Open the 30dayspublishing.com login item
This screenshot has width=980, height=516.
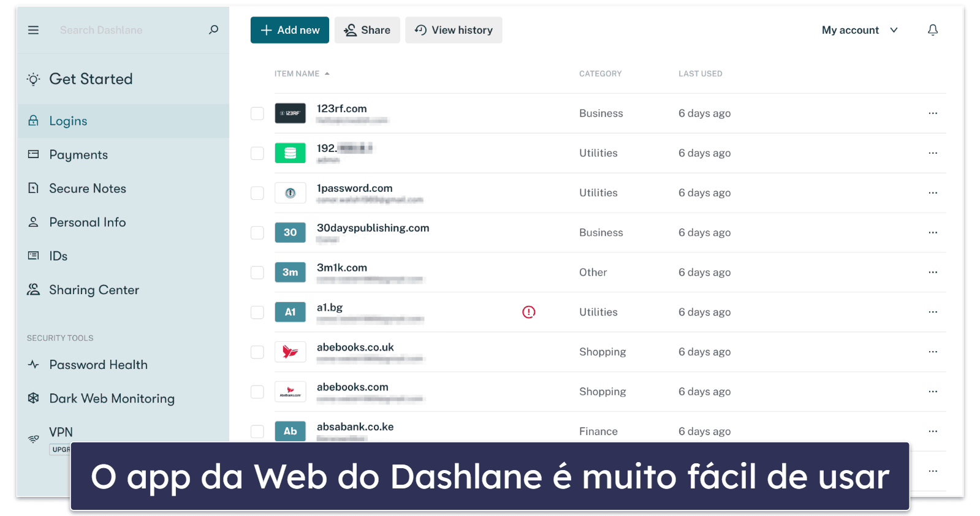[373, 228]
